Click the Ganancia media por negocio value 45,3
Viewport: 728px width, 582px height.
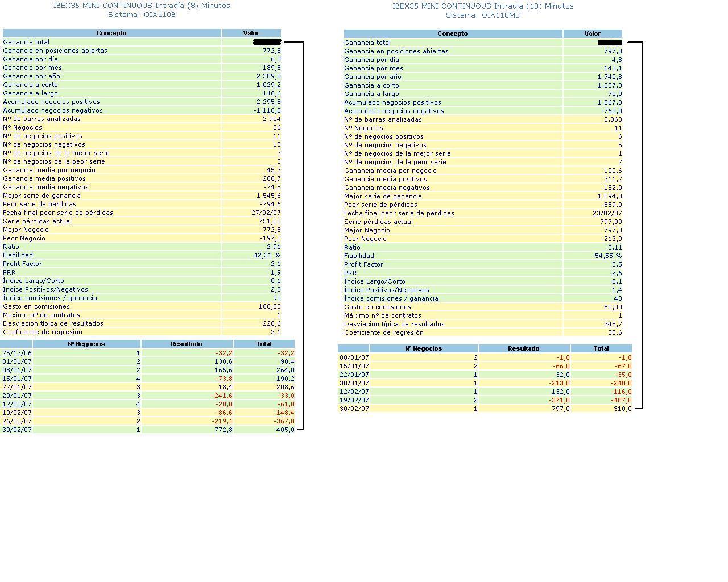274,170
